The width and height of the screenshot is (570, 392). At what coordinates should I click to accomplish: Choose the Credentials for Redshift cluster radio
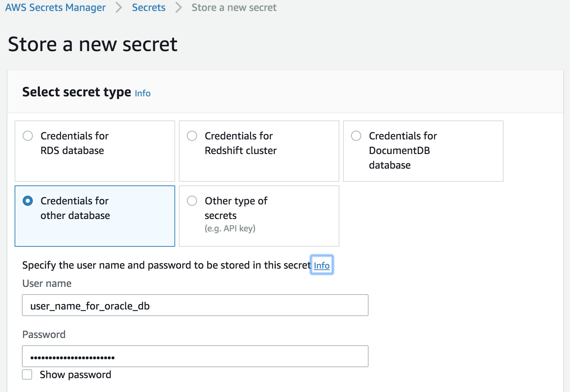192,136
